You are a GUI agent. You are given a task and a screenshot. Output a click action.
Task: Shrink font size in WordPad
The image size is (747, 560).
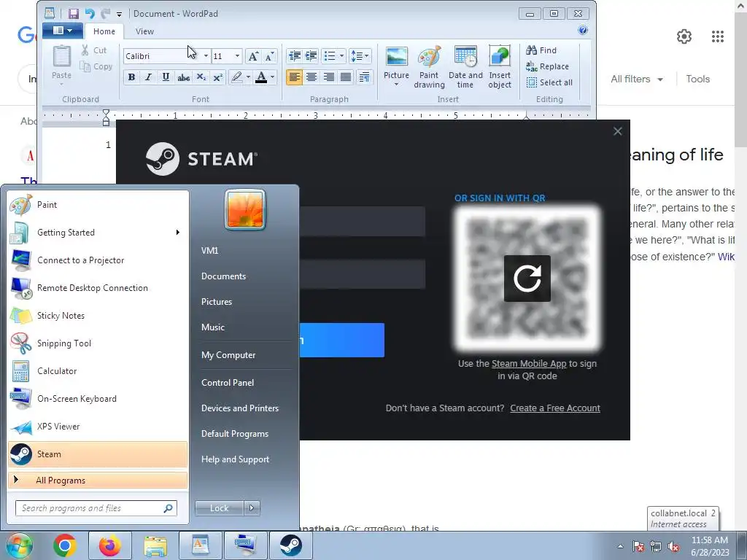[x=269, y=56]
